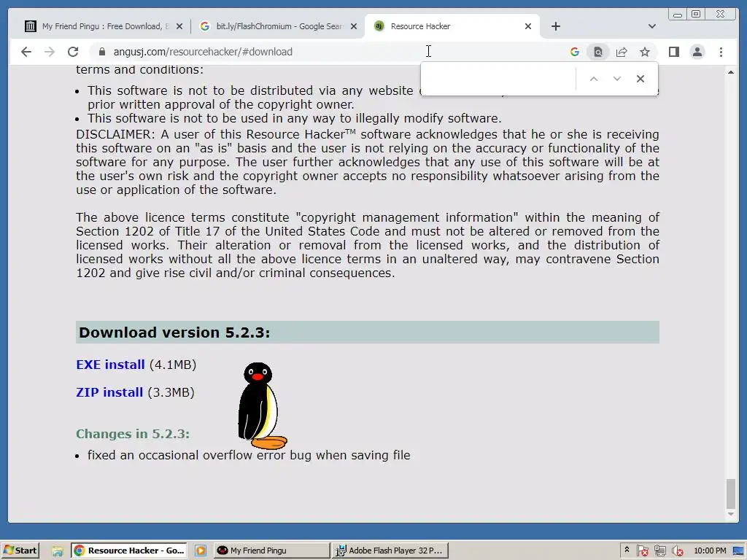Open the profile avatar menu
The height and width of the screenshot is (560, 747).
pos(697,52)
